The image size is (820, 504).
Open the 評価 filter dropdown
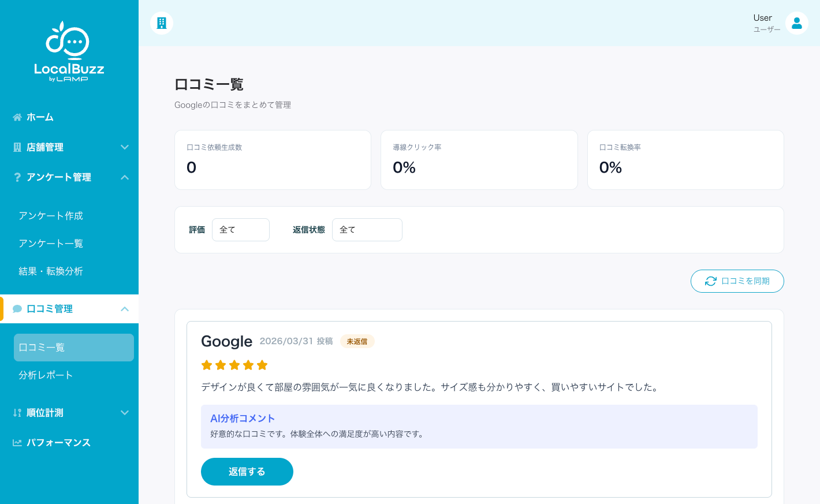pos(240,230)
